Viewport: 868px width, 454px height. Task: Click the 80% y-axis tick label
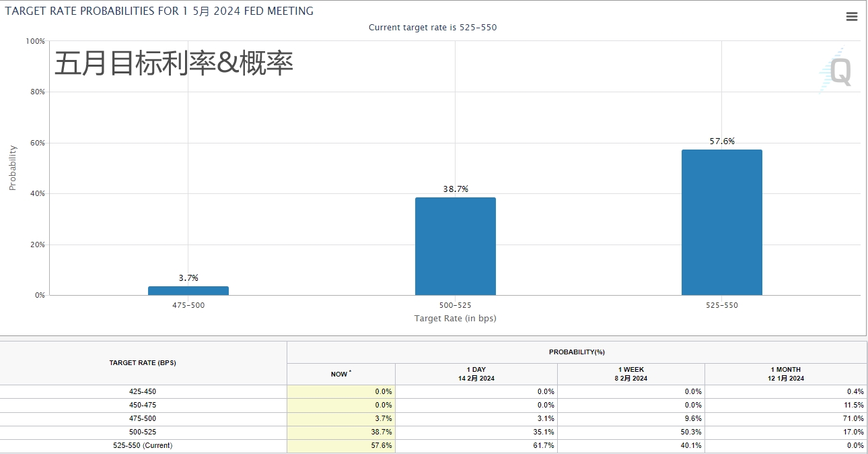[x=37, y=92]
